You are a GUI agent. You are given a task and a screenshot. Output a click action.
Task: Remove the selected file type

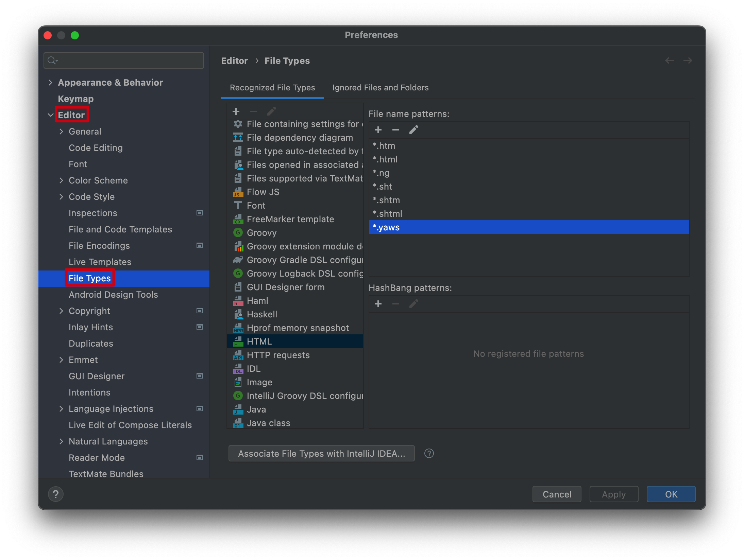pos(253,111)
